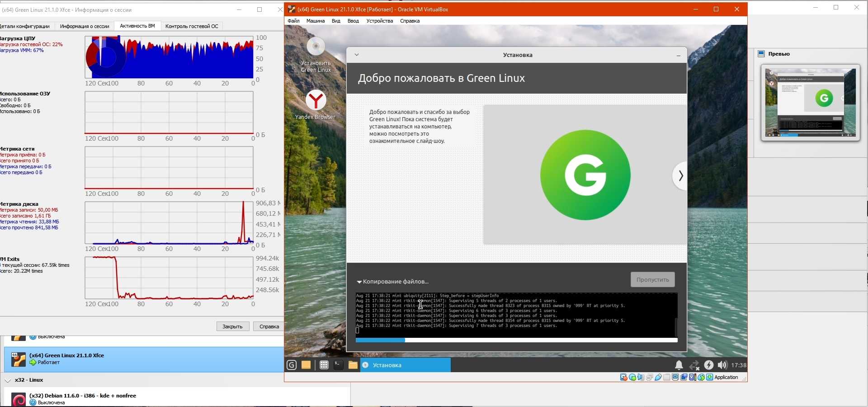Switch to the 'Информация о сессии' tab
Image resolution: width=868 pixels, height=407 pixels.
pyautogui.click(x=85, y=26)
